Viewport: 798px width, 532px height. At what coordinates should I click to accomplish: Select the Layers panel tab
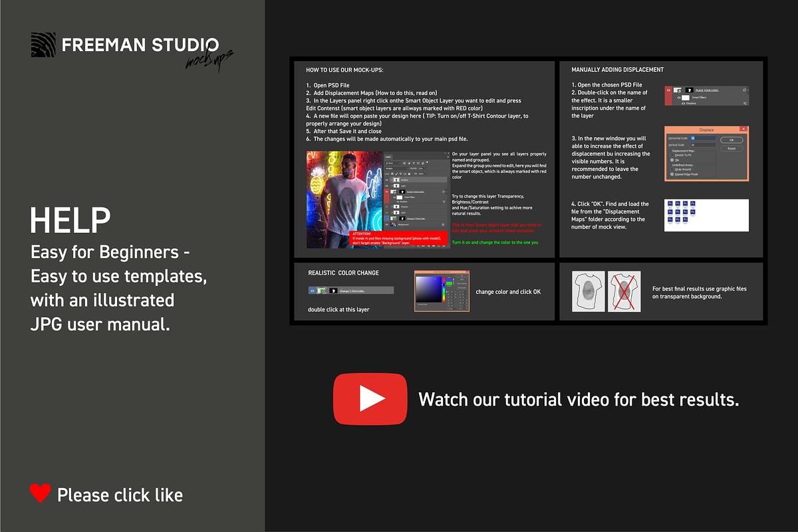click(x=388, y=156)
